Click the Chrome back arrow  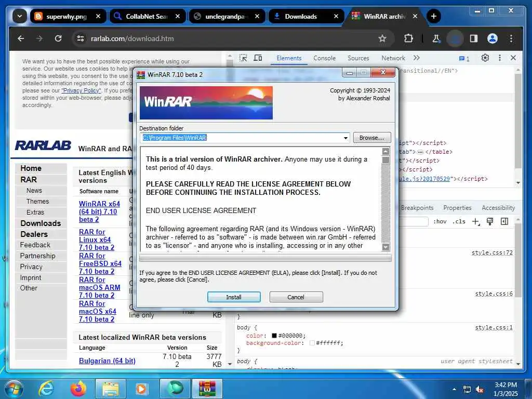tap(21, 38)
